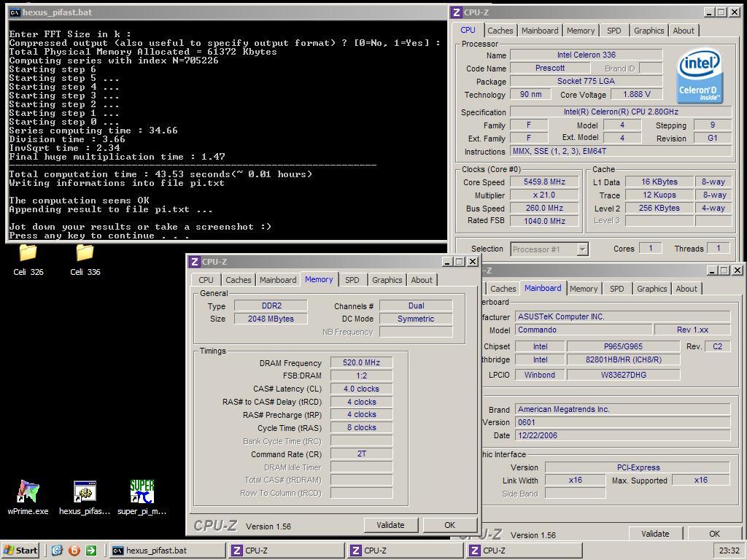Image resolution: width=747 pixels, height=560 pixels.
Task: Click the Channels # value Dual
Action: coord(416,306)
